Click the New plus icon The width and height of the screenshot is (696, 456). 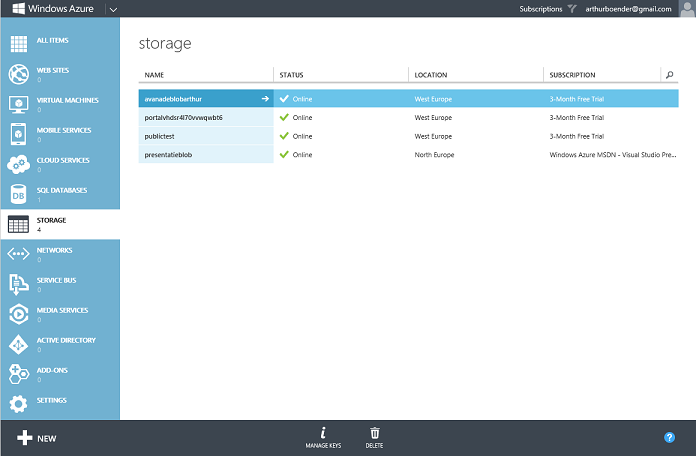click(25, 438)
